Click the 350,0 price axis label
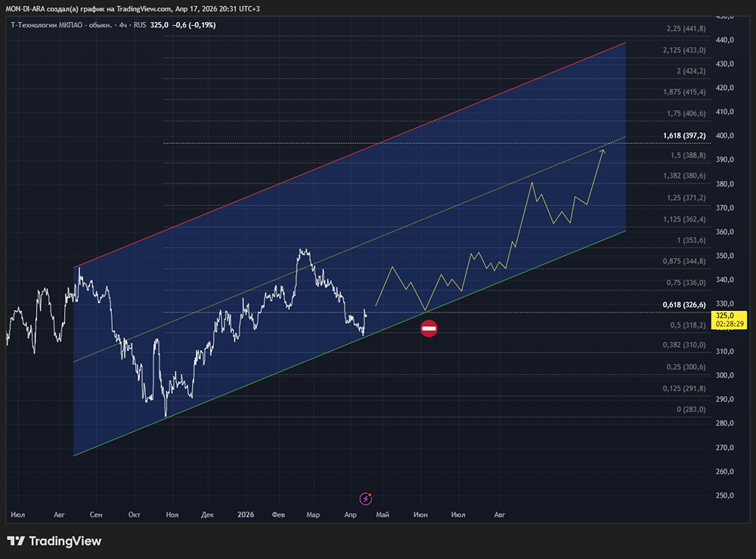This screenshot has width=756, height=559. (x=725, y=256)
